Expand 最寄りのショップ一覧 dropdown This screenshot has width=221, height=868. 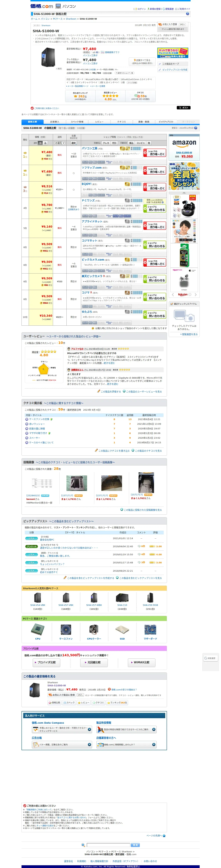(124, 73)
